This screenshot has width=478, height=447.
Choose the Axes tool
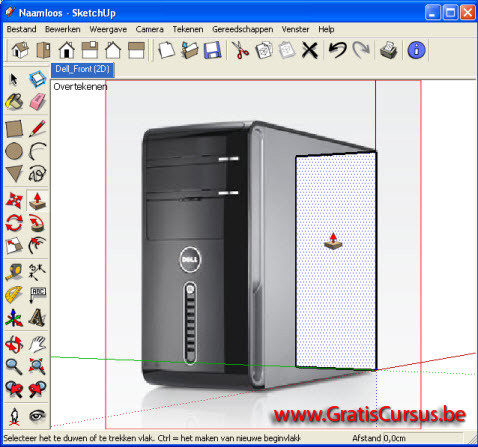pyautogui.click(x=14, y=317)
